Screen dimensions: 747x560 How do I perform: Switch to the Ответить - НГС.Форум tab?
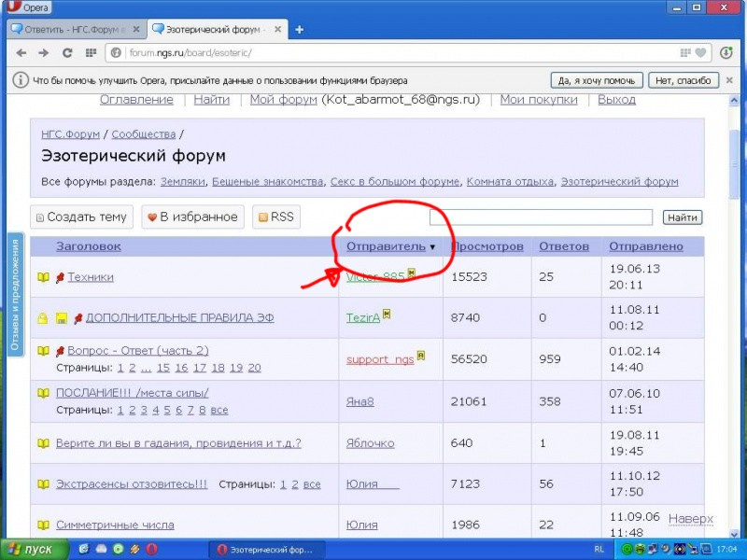[x=73, y=29]
